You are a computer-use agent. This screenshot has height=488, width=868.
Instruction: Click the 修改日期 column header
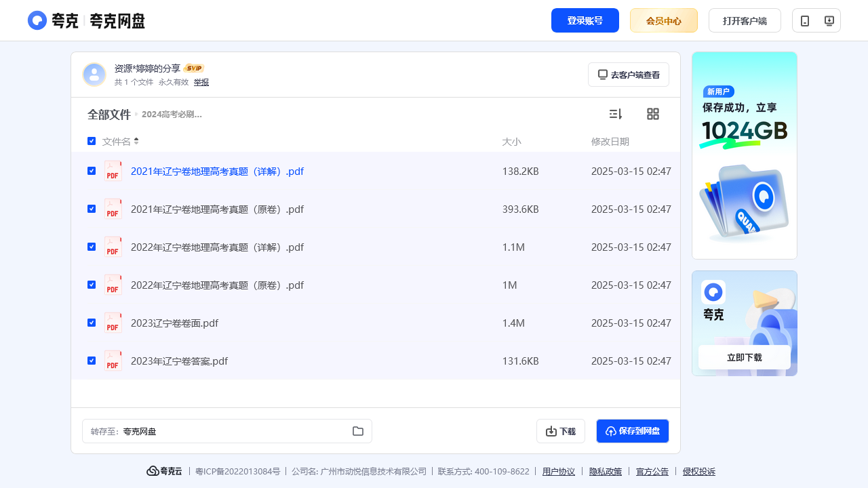point(610,142)
